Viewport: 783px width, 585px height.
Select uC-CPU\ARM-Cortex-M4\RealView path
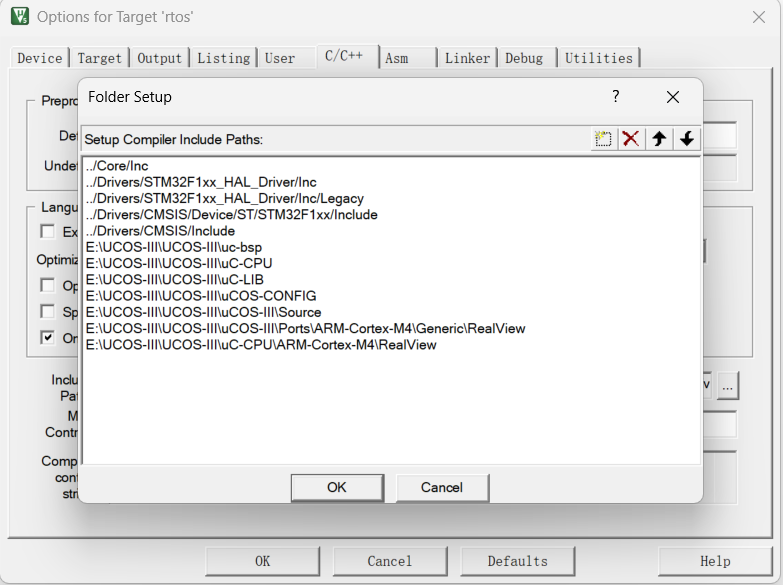pyautogui.click(x=261, y=345)
